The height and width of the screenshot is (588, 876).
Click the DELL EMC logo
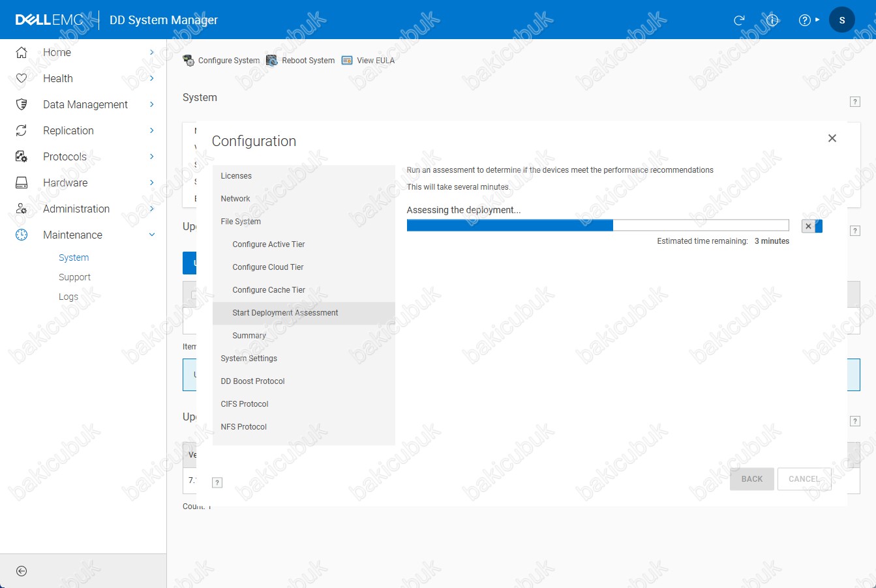tap(50, 20)
